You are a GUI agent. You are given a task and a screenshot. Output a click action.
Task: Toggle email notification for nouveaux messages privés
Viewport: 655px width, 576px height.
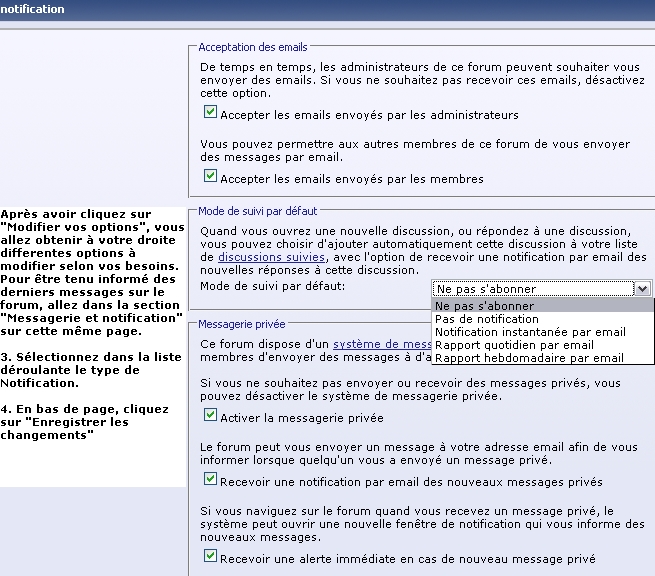coord(210,480)
